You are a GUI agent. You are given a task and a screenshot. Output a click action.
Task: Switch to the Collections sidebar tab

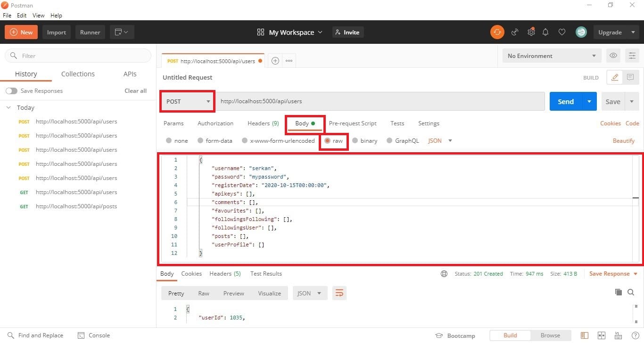coord(78,74)
